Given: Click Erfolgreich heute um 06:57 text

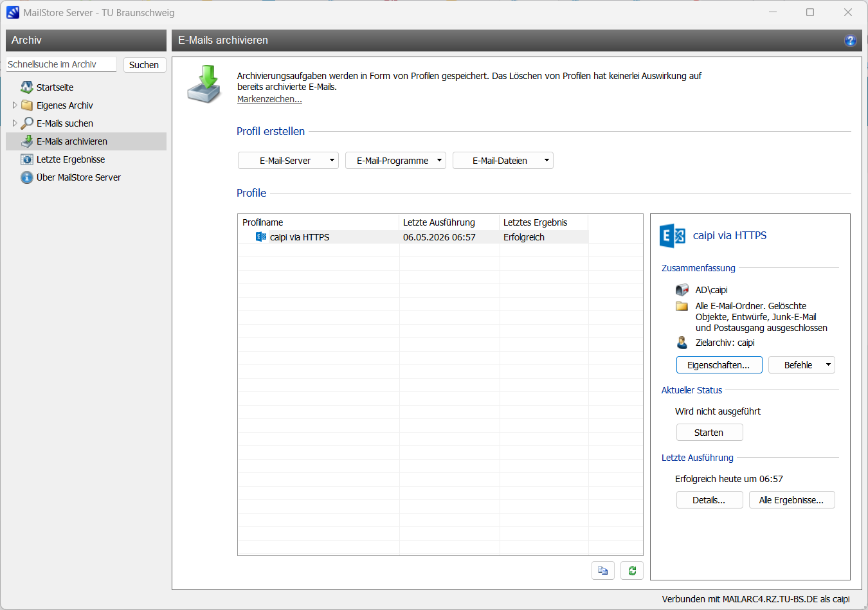Looking at the screenshot, I should (729, 479).
